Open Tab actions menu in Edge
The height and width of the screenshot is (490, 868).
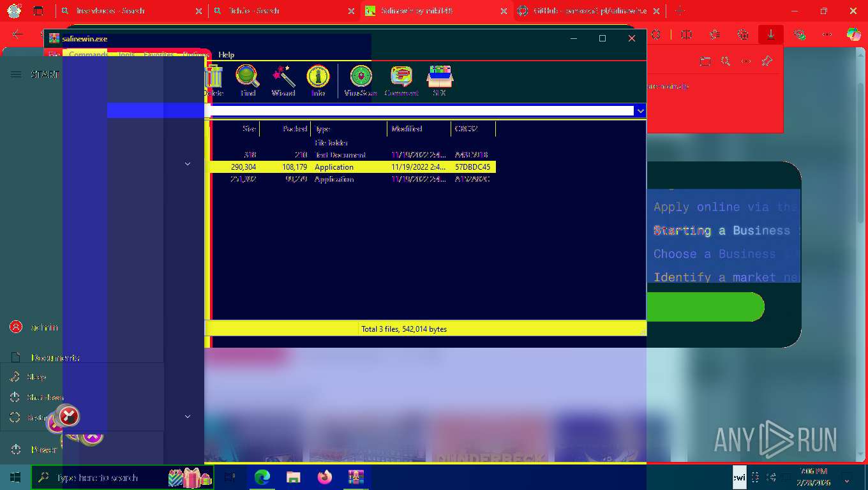point(38,11)
